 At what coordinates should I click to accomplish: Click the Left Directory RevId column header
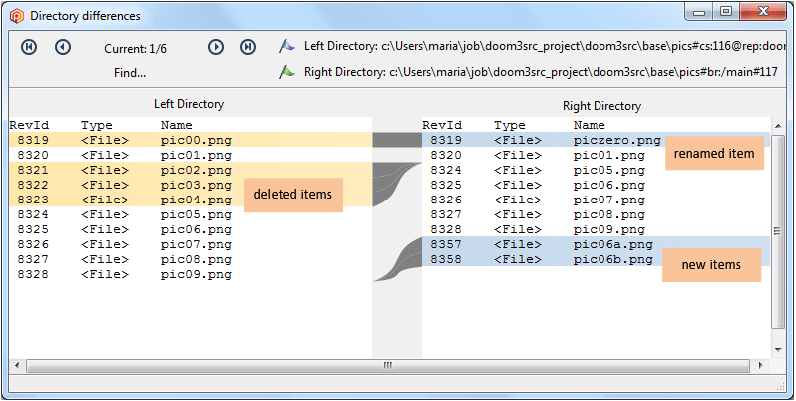pyautogui.click(x=29, y=125)
